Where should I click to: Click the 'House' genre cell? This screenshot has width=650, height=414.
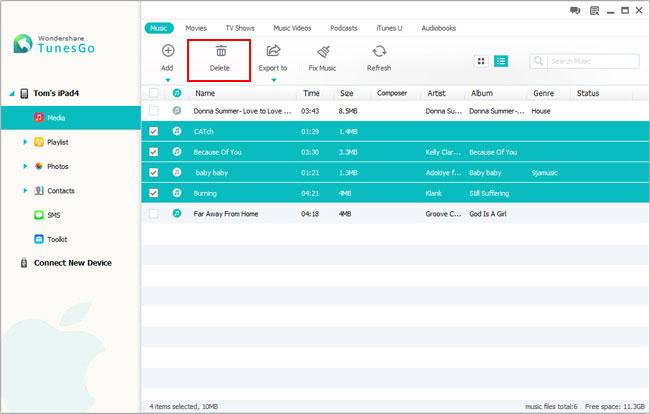point(541,111)
